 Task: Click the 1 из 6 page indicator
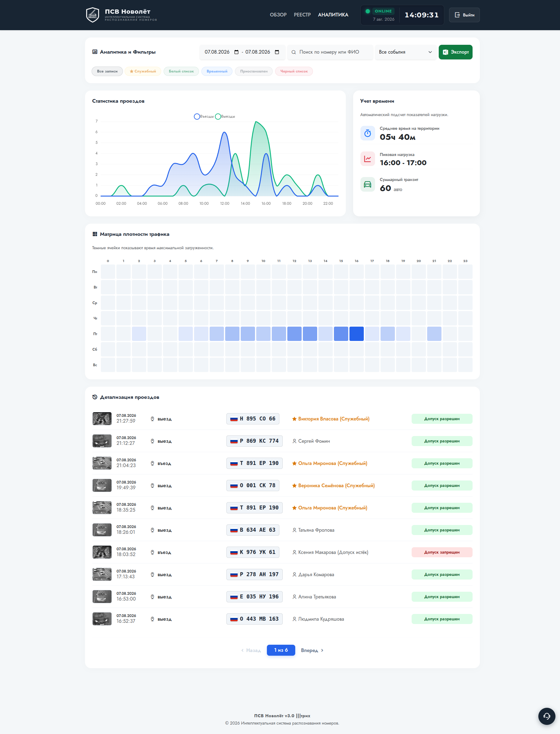pyautogui.click(x=281, y=650)
